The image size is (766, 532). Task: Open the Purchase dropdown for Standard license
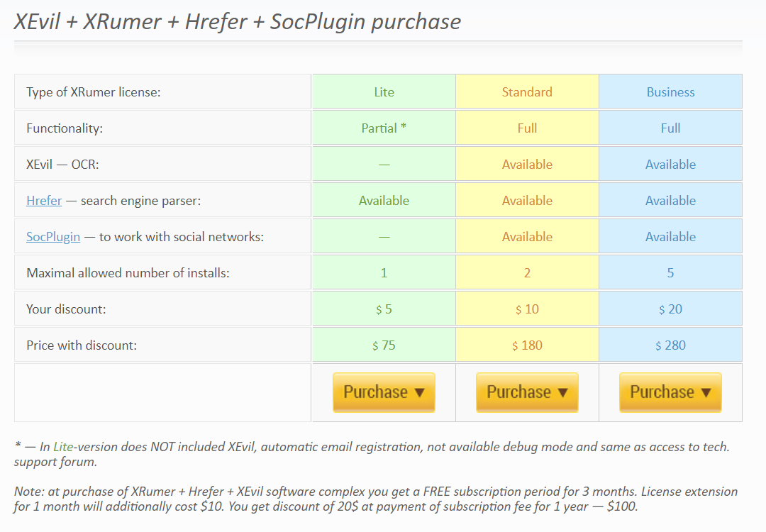pyautogui.click(x=527, y=392)
